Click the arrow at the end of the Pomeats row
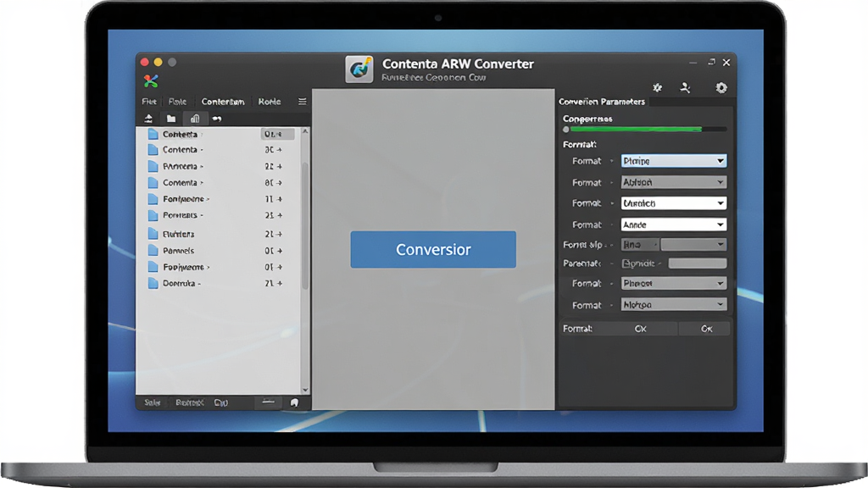 [280, 215]
